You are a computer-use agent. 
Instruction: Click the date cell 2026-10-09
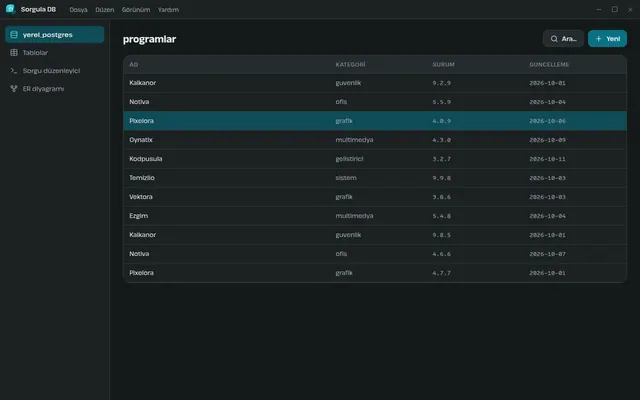tap(547, 140)
